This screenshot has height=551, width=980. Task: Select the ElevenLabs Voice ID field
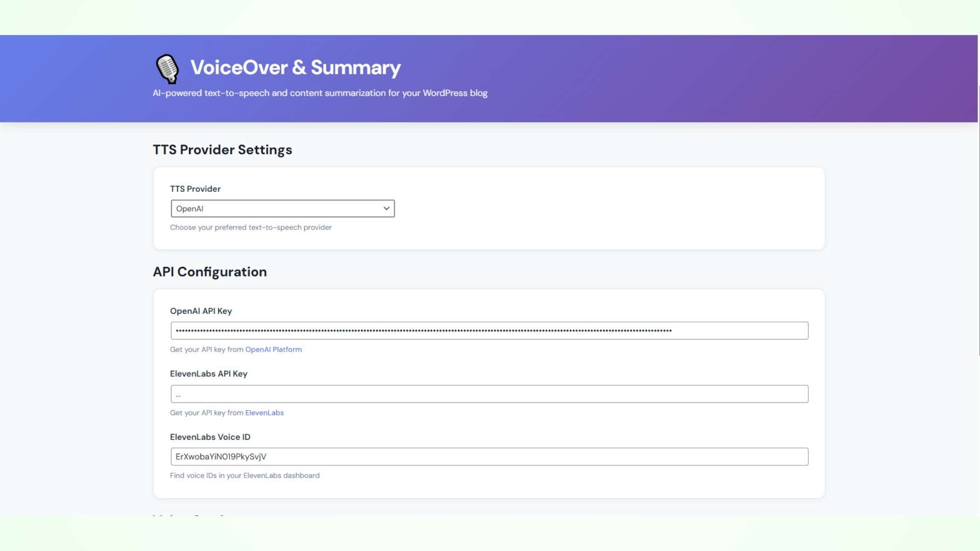[489, 456]
